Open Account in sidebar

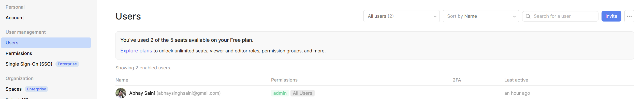(15, 18)
